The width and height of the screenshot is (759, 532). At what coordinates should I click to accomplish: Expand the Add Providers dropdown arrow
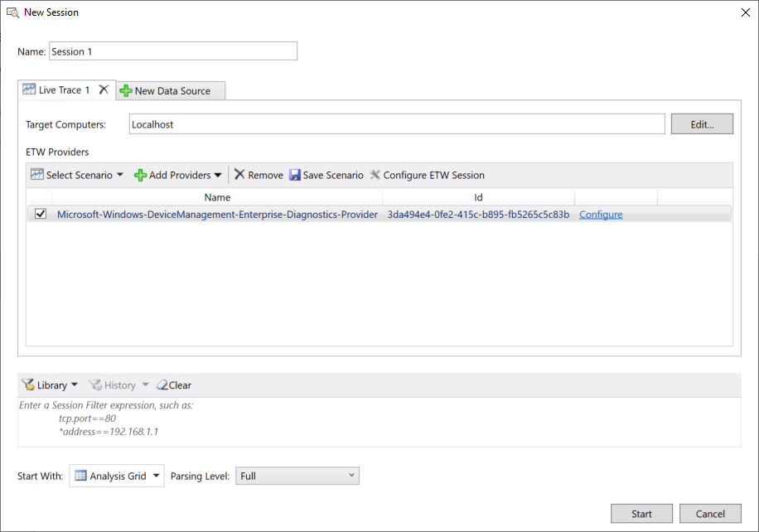[x=218, y=175]
